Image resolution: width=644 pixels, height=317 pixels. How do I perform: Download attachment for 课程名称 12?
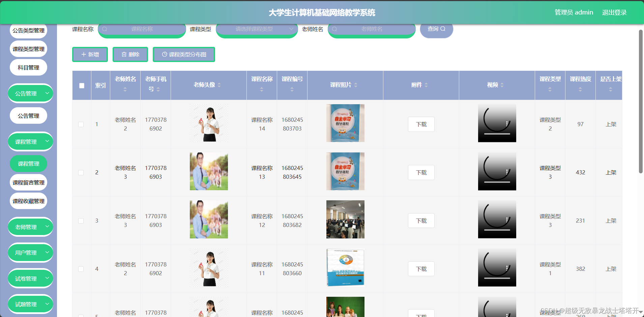(421, 221)
